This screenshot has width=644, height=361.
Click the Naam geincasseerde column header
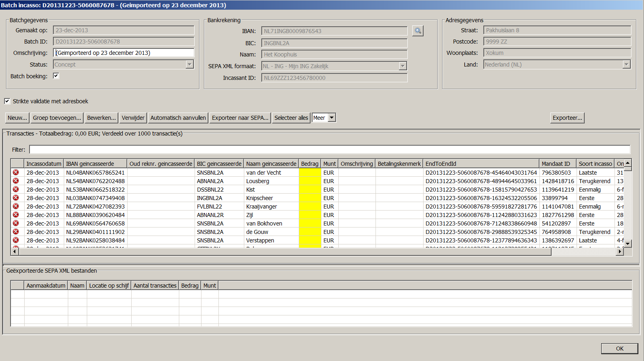click(x=271, y=164)
